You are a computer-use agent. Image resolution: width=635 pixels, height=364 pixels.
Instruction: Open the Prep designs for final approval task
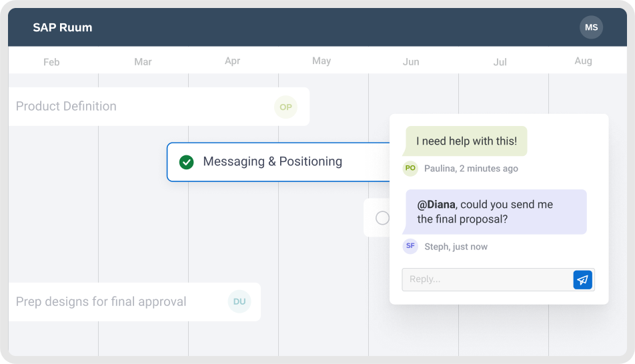[101, 302]
